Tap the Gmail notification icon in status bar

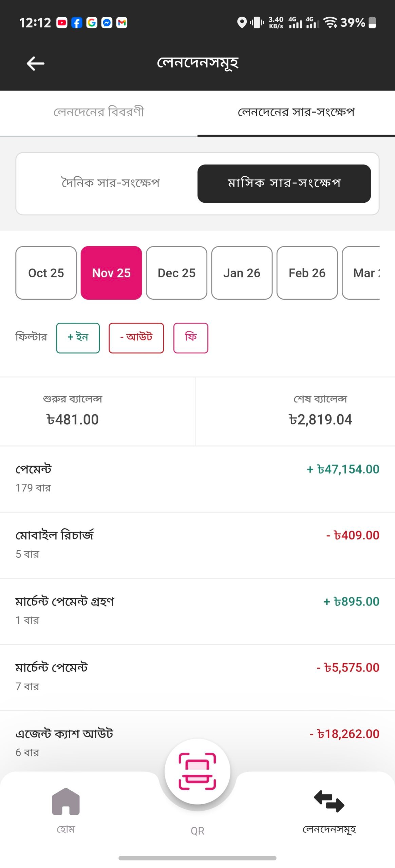point(122,23)
